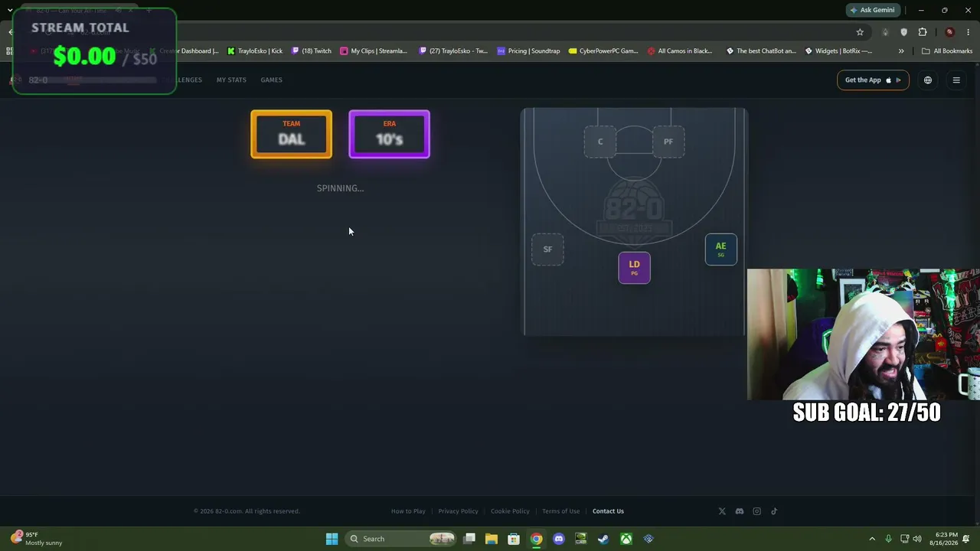Open the Widgets | BotRix bookmark
Viewport: 980px width, 551px height.
(838, 51)
